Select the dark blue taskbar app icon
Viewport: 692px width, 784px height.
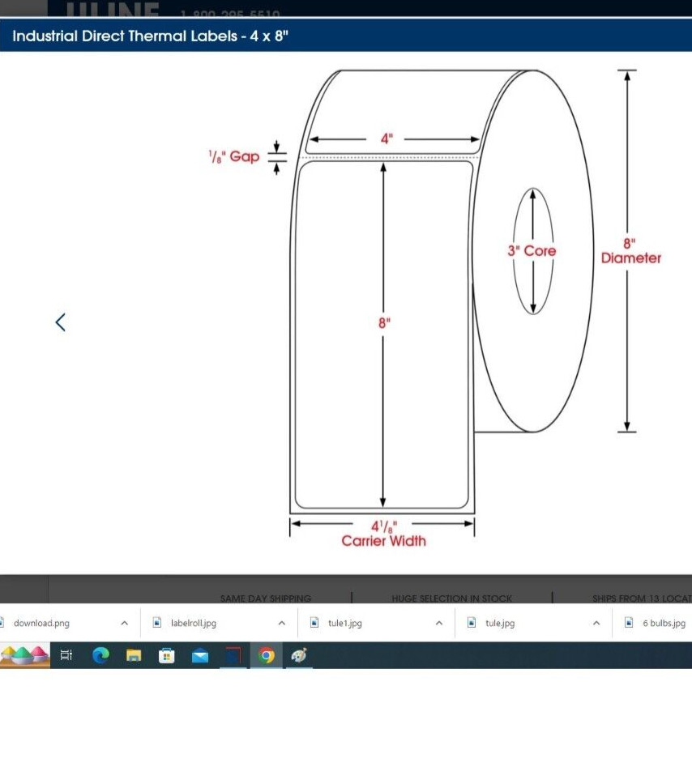point(233,655)
